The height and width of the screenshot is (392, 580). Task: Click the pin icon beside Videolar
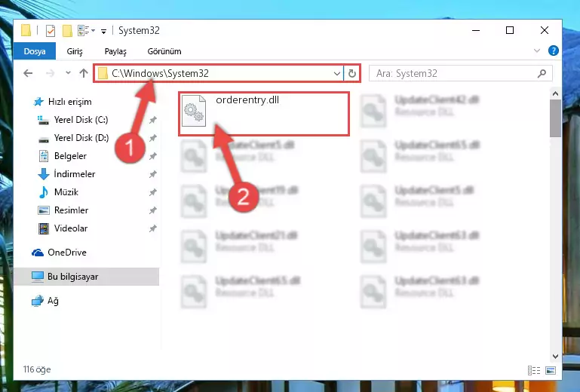tap(152, 228)
